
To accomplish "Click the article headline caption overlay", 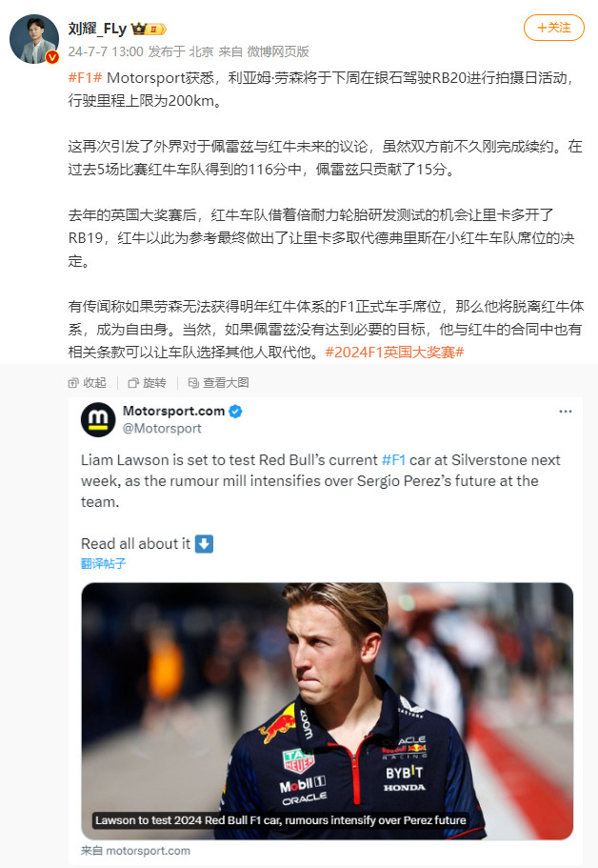I will click(281, 820).
